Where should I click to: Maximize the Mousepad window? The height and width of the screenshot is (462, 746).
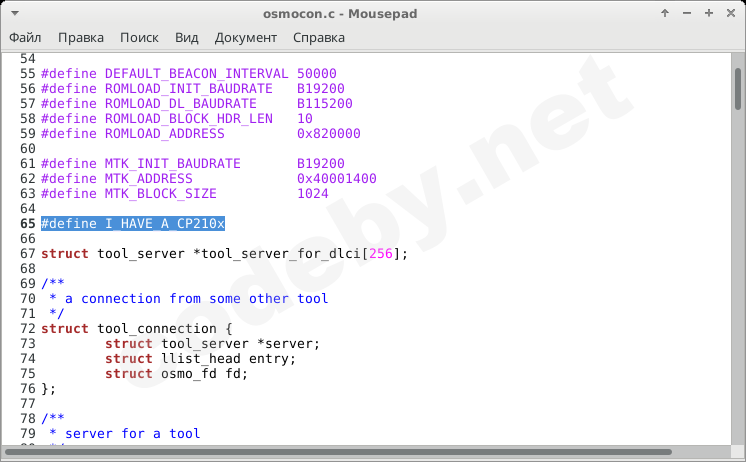click(x=709, y=13)
